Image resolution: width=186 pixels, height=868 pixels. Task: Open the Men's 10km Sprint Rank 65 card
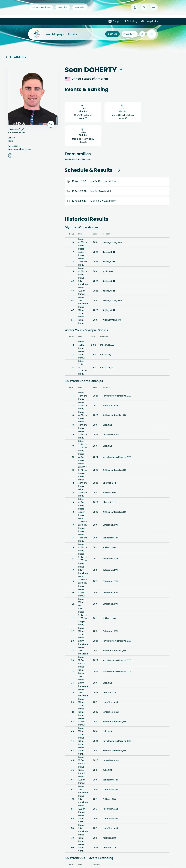[83, 112]
